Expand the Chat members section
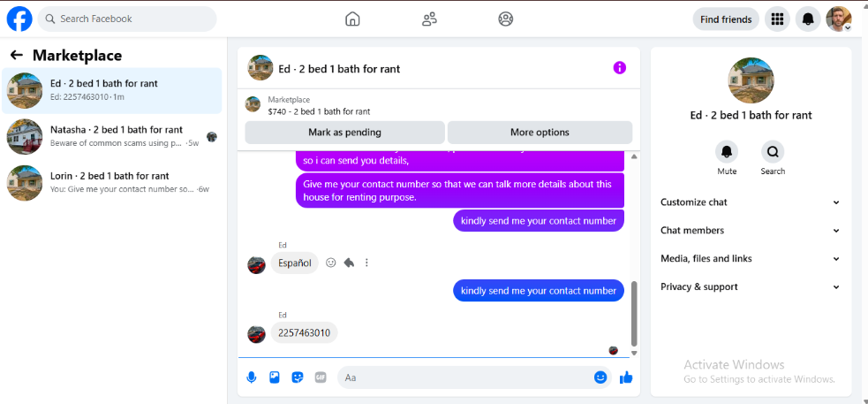 tap(750, 231)
